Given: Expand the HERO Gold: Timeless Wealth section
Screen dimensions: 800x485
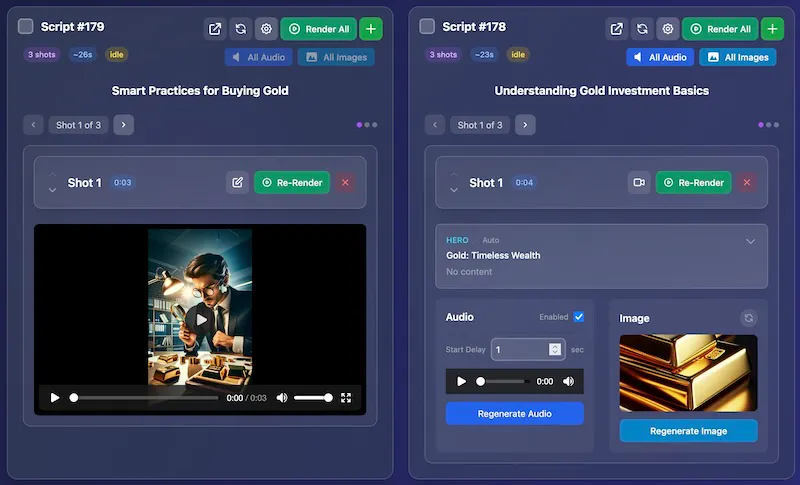Looking at the screenshot, I should coord(751,241).
